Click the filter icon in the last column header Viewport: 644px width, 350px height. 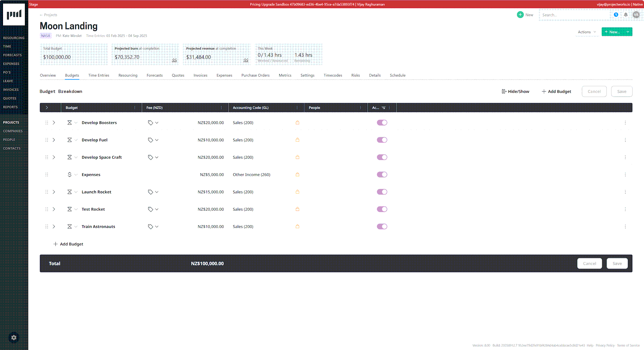[383, 108]
